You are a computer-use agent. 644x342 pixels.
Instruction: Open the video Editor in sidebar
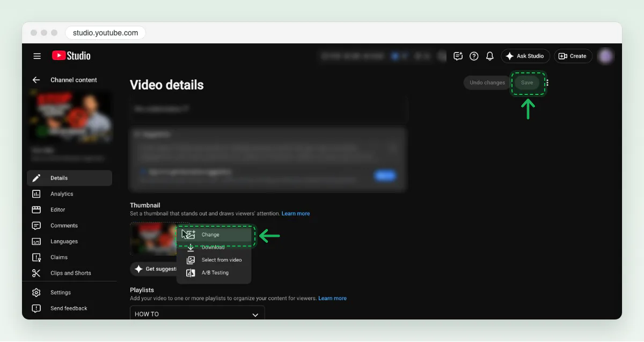pyautogui.click(x=69, y=210)
